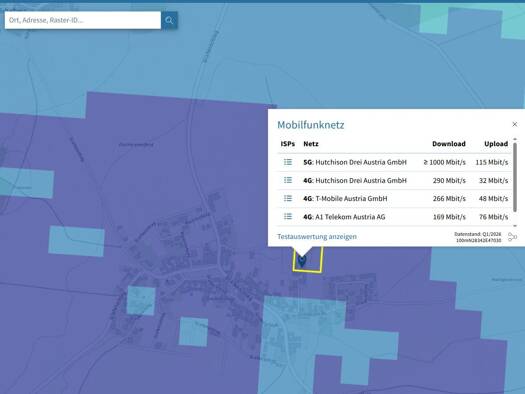Close the Mobilfunknetz popup

click(515, 124)
